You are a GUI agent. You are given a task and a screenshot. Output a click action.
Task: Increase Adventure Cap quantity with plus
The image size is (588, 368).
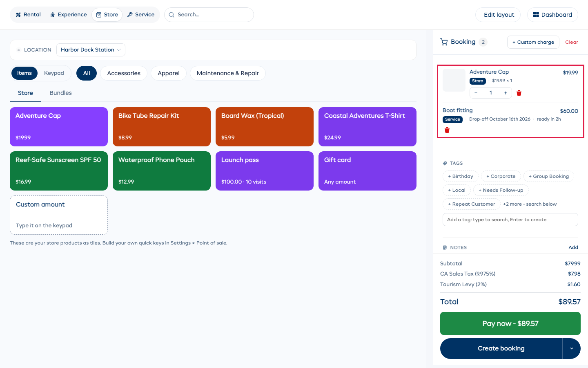[506, 93]
